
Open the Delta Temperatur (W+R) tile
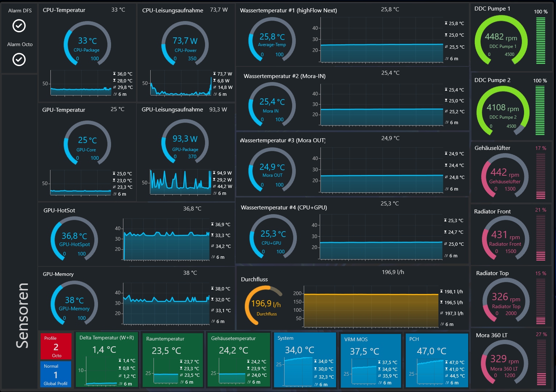(107, 359)
